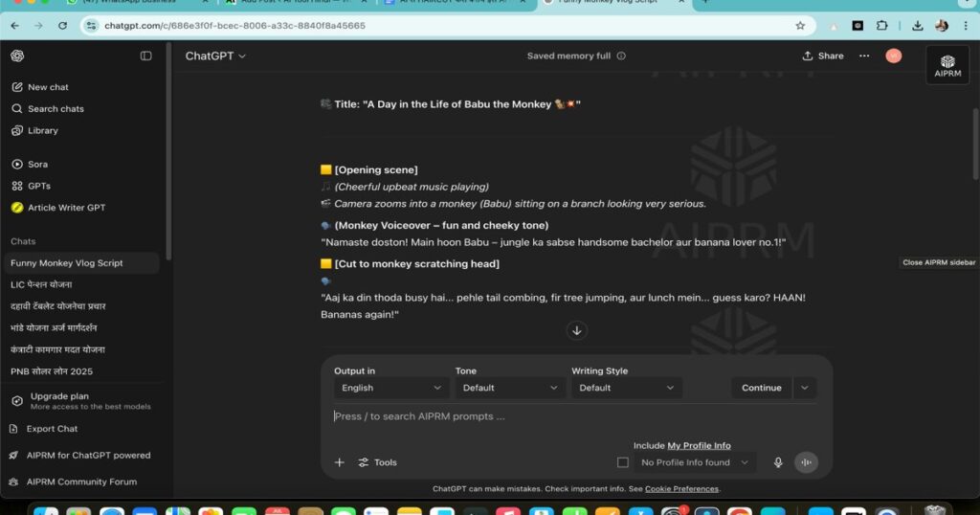Image resolution: width=980 pixels, height=515 pixels.
Task: Click the scroll-to-bottom arrow button
Action: 577,330
